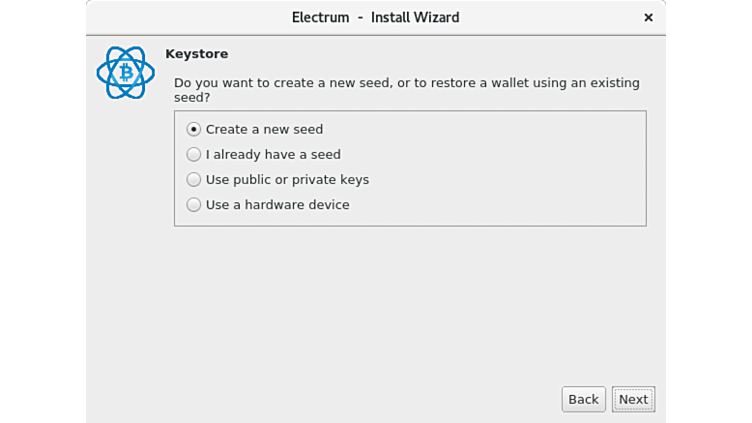Enable the "Use a hardware device" radio circle
The width and height of the screenshot is (752, 423).
pyautogui.click(x=194, y=205)
